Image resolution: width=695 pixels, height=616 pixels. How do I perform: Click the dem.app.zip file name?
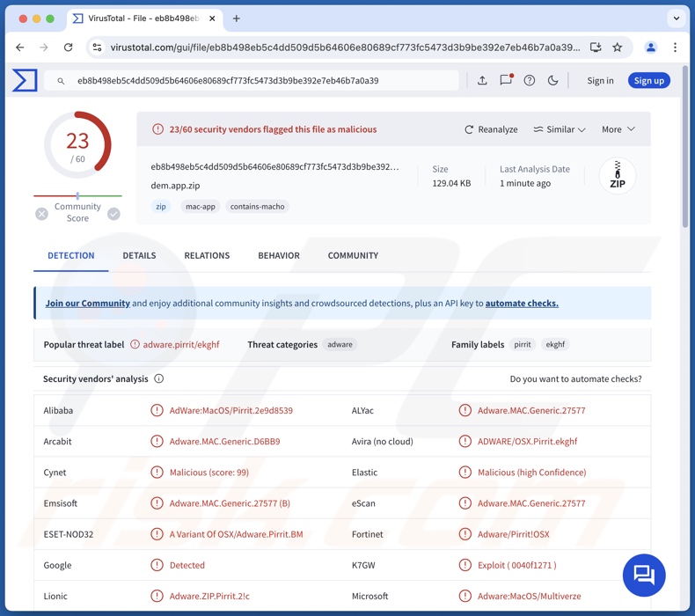175,186
